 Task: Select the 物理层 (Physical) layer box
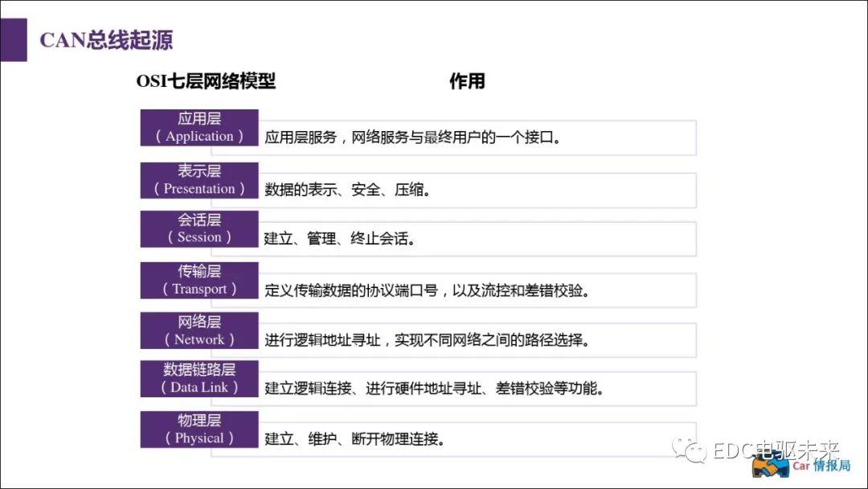tap(199, 429)
